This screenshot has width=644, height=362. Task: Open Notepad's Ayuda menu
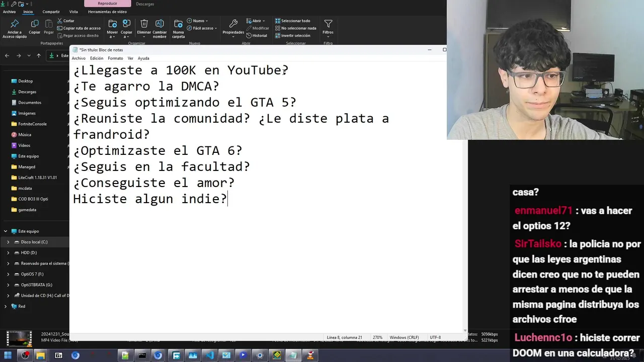[143, 58]
